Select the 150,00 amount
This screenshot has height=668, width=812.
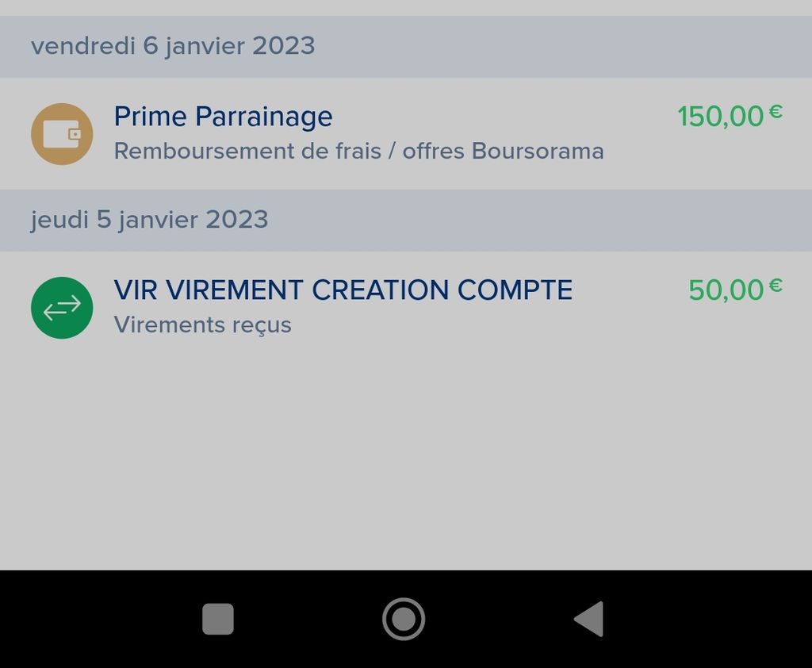click(x=720, y=117)
